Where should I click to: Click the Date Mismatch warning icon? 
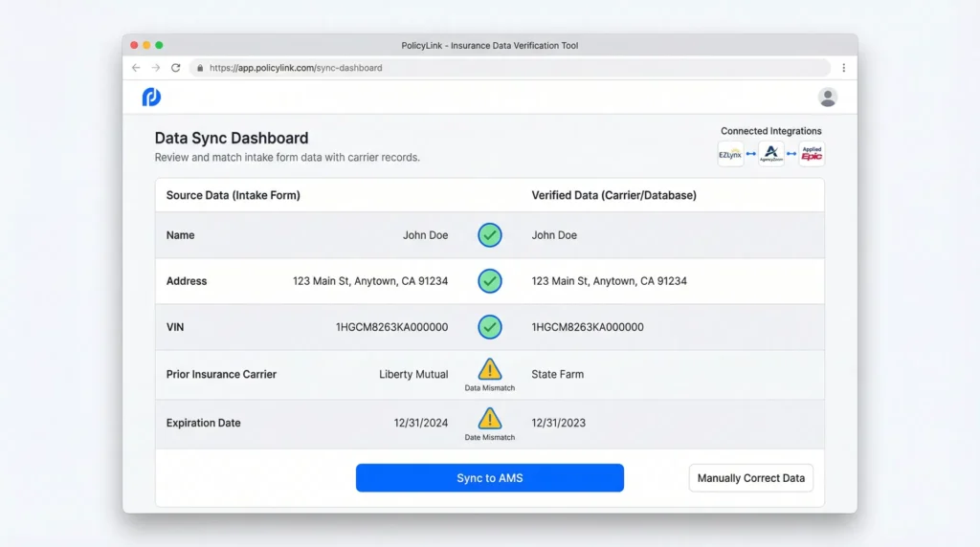click(490, 419)
